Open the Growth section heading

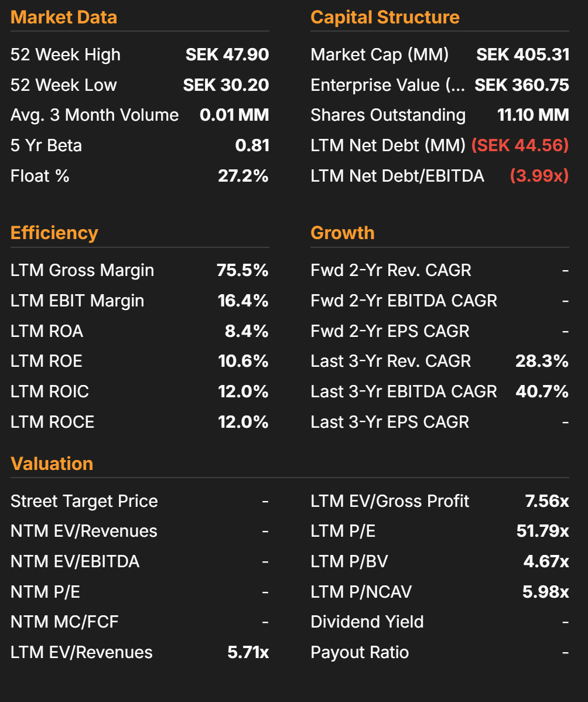tap(342, 233)
